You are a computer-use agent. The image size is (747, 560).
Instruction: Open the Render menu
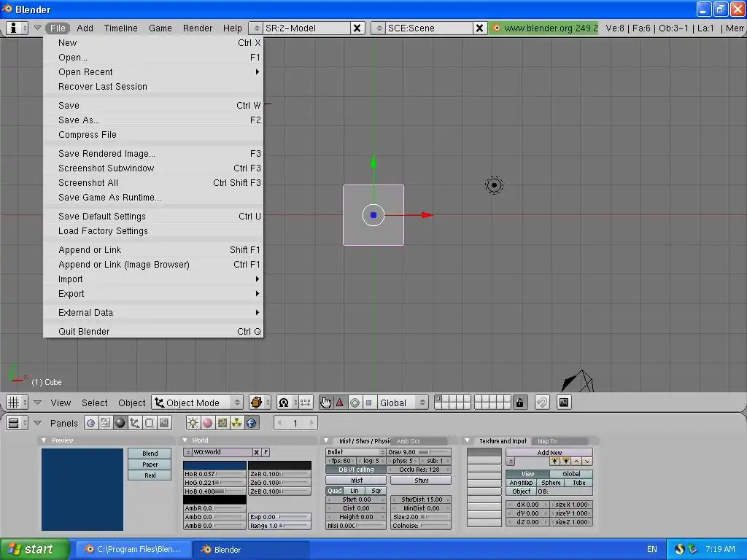pos(197,28)
